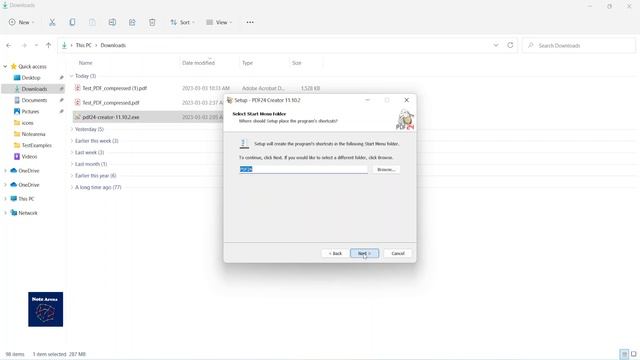Open the Videos folder in sidebar
Viewport: 640px width, 360px height.
[29, 156]
